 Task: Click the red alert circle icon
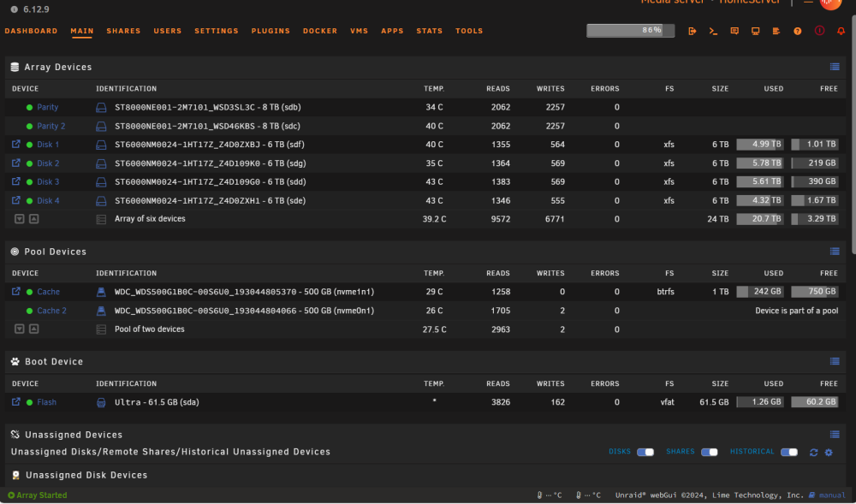(x=819, y=31)
